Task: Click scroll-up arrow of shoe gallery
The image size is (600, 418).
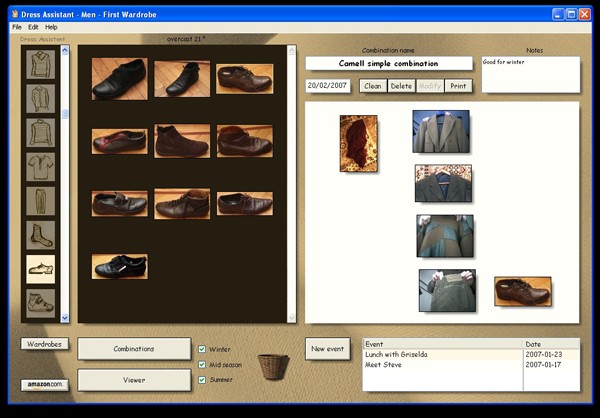Action: tap(292, 50)
